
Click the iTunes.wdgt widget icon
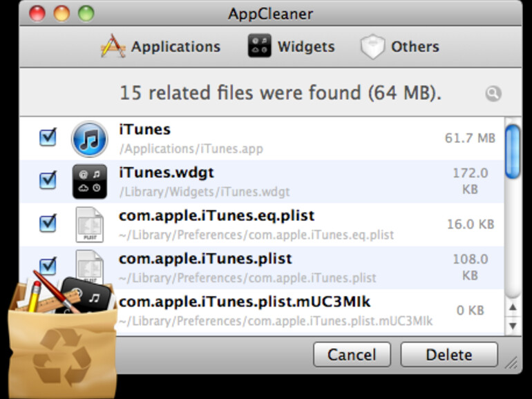(x=90, y=182)
